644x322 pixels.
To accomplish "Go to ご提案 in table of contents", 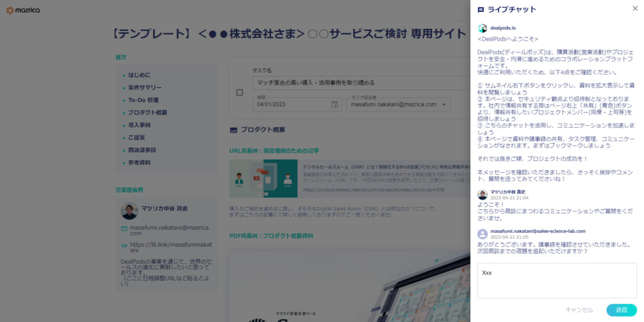I will (136, 138).
